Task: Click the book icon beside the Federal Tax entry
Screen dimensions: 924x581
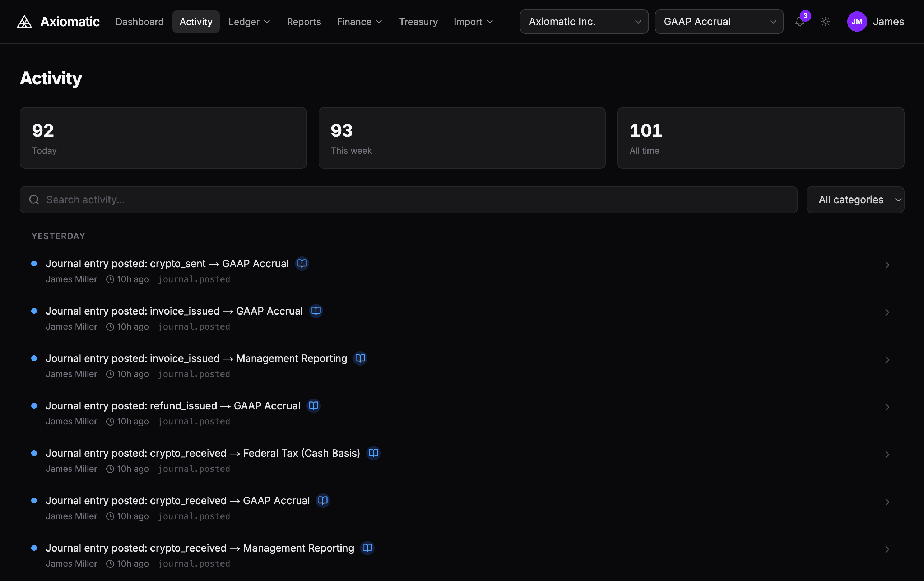Action: [373, 453]
